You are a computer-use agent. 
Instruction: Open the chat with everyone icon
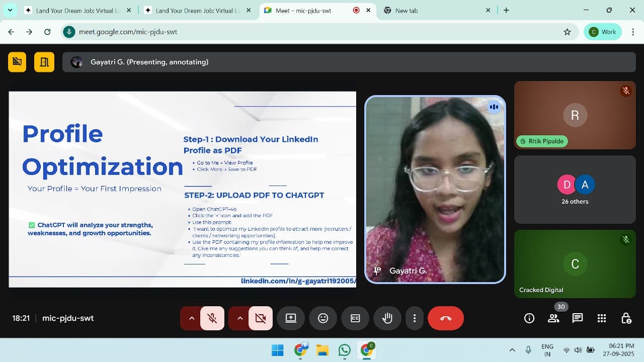(x=578, y=318)
